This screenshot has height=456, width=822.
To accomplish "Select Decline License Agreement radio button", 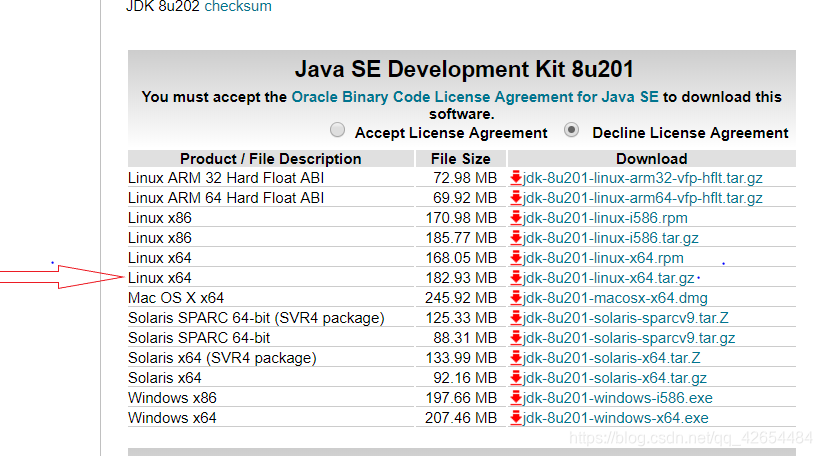I will pyautogui.click(x=571, y=130).
